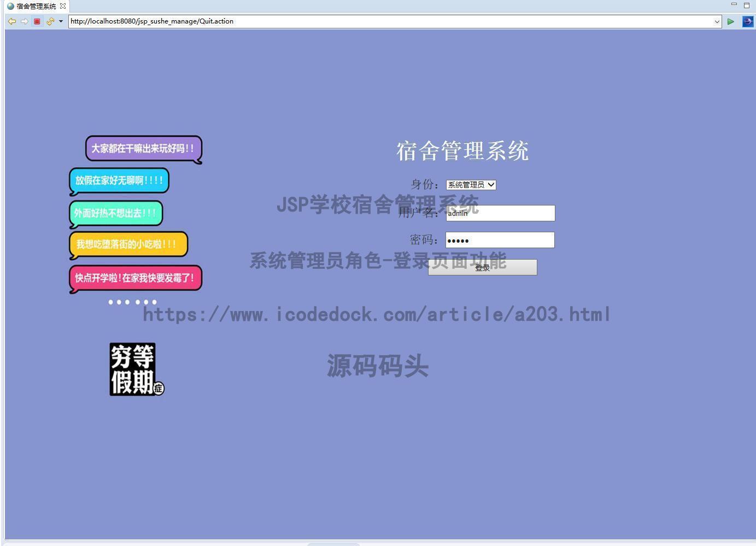Click the green Go arrow icon
The height and width of the screenshot is (546, 756).
coord(730,21)
